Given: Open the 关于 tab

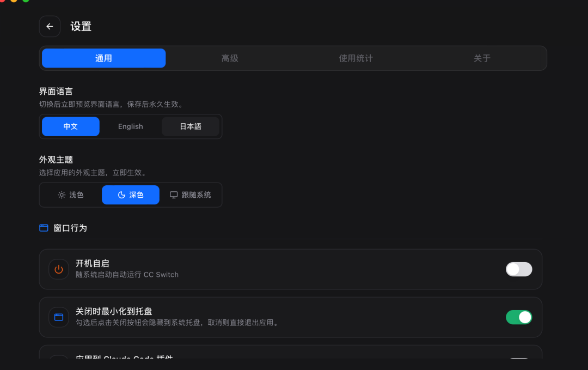Looking at the screenshot, I should 482,58.
